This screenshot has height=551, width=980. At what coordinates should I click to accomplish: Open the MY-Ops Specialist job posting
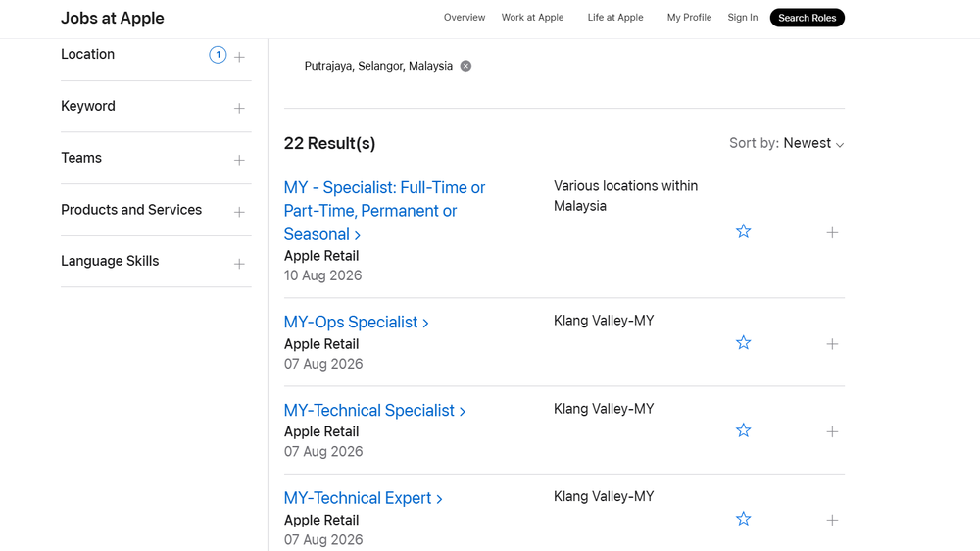(357, 323)
